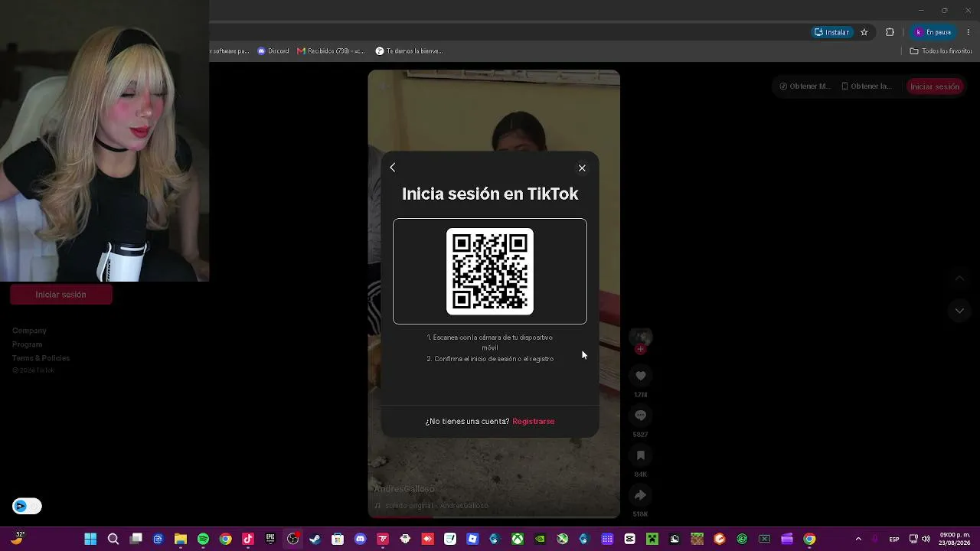Image resolution: width=980 pixels, height=551 pixels.
Task: Go to the next video
Action: (959, 311)
